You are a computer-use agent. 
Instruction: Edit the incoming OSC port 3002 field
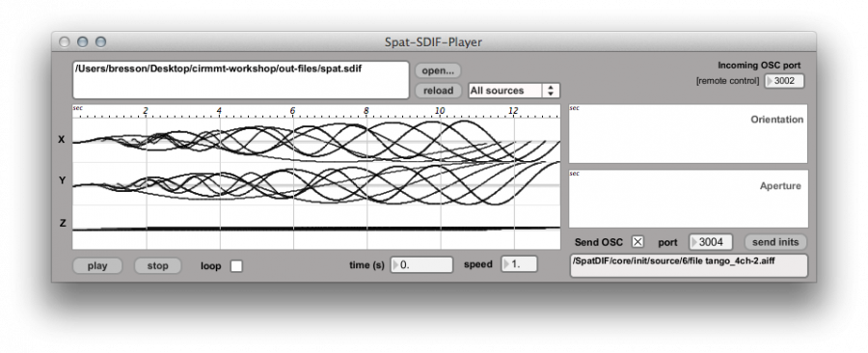point(784,81)
